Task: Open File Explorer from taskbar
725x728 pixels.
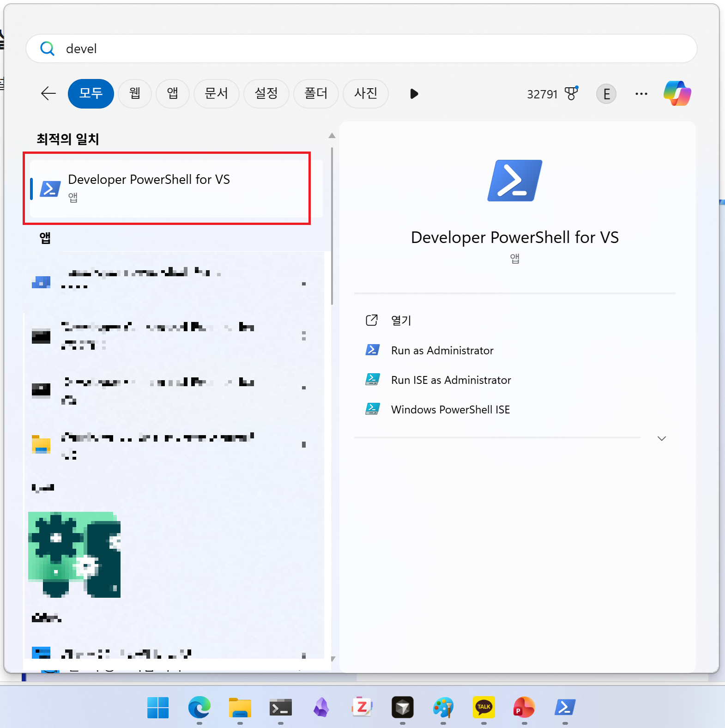Action: [x=240, y=708]
